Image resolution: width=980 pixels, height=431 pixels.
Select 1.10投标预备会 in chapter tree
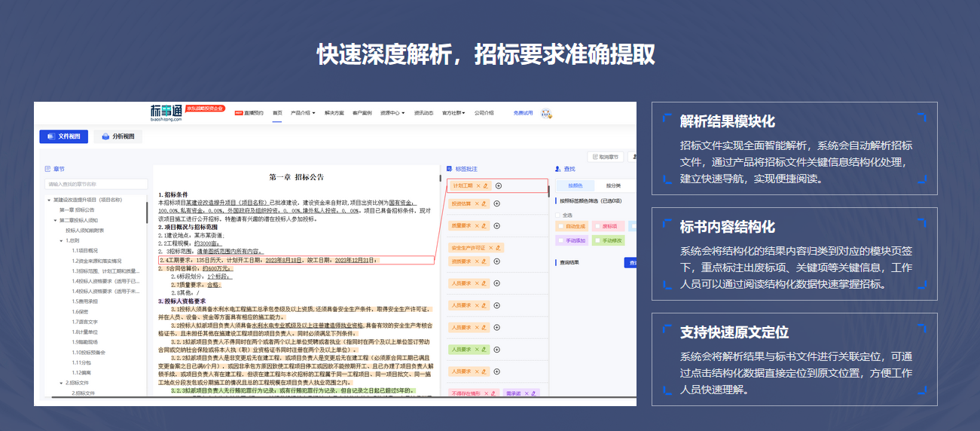point(87,352)
